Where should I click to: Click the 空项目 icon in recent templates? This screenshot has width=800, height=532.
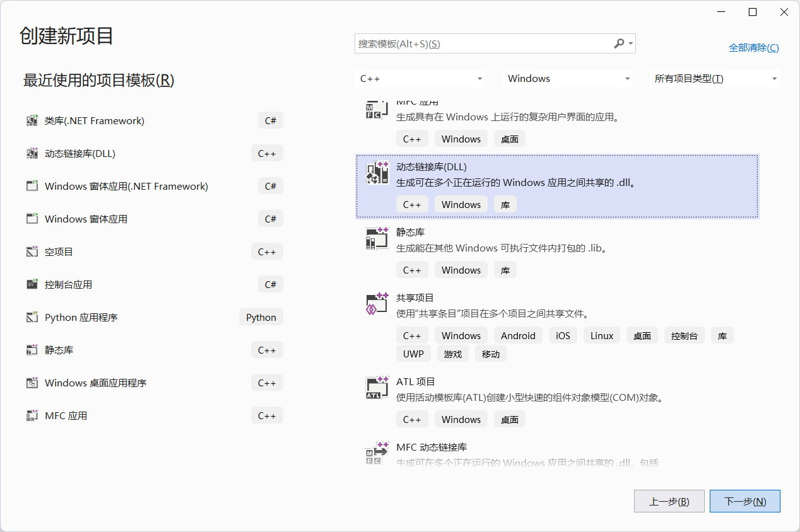point(32,252)
